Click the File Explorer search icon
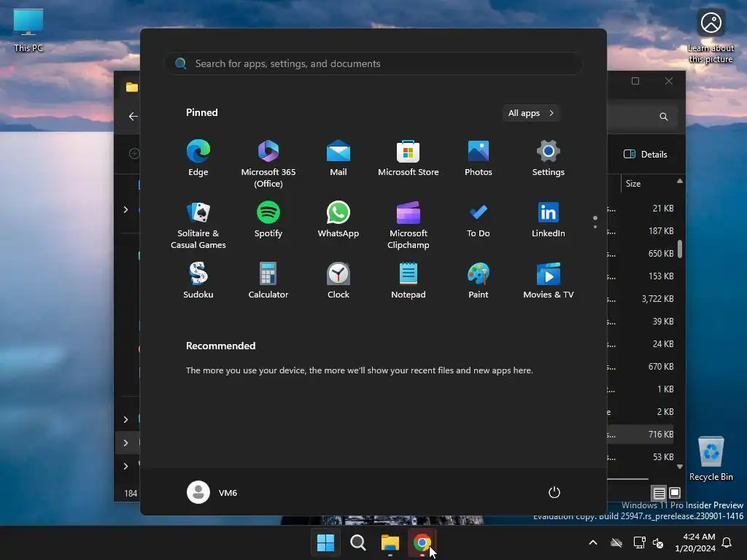 664,117
